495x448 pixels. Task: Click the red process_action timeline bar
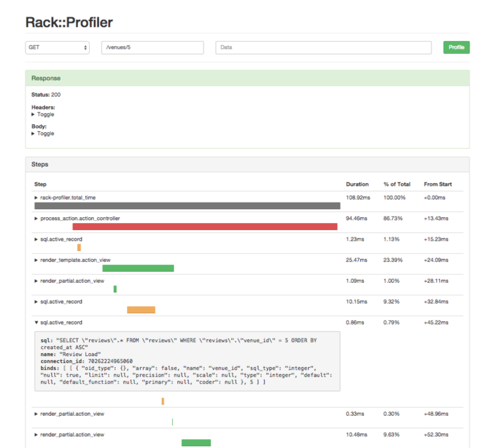[x=205, y=227]
